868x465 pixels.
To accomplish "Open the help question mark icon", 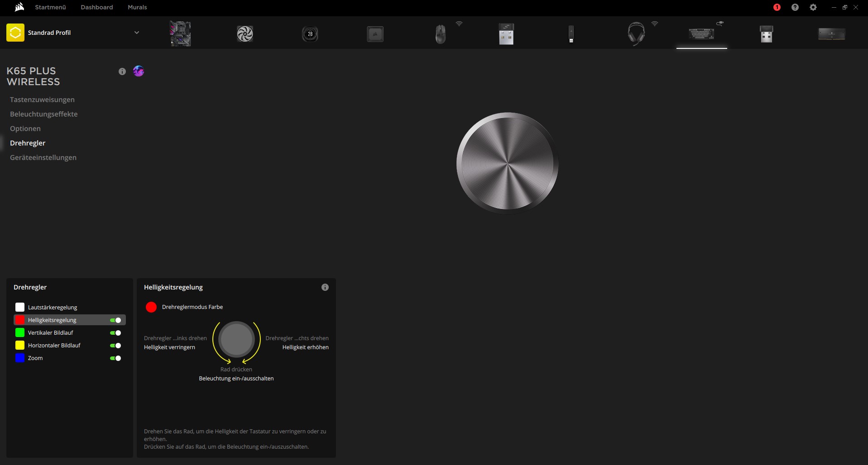I will pyautogui.click(x=795, y=7).
